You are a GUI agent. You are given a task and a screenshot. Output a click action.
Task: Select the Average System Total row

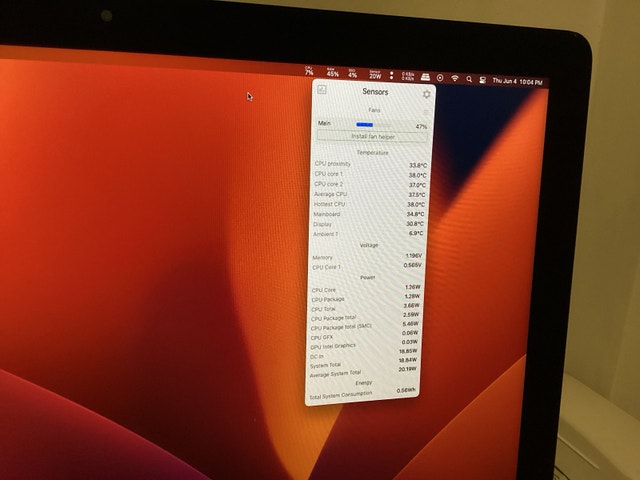click(362, 372)
